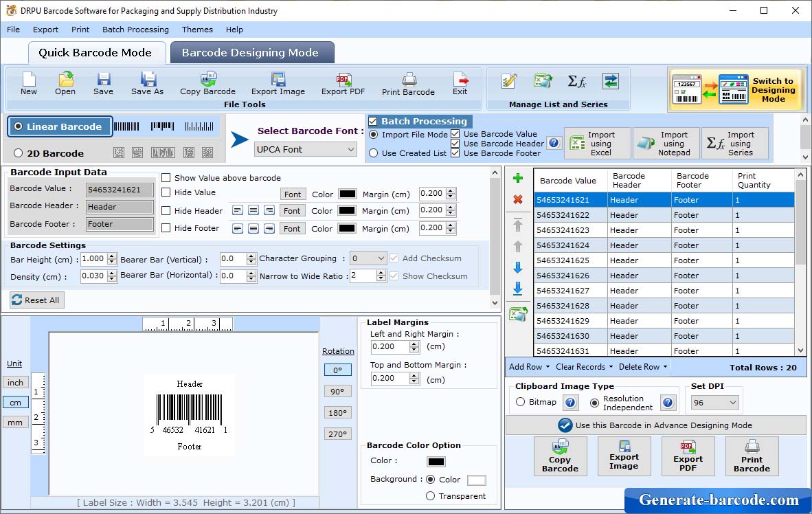Click Use this Barcode in Advance Designing Mode
Viewport: 812px width, 514px height.
click(655, 425)
